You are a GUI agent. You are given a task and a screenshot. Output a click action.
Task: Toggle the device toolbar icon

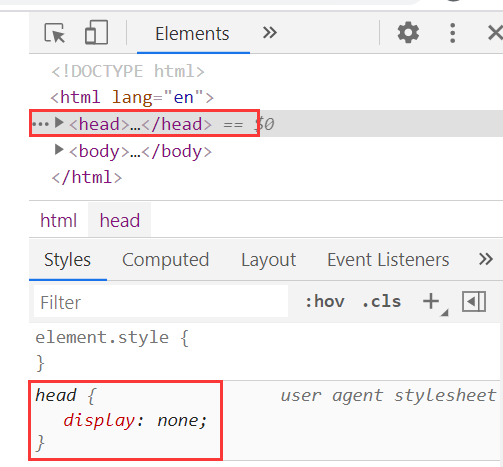pos(96,32)
